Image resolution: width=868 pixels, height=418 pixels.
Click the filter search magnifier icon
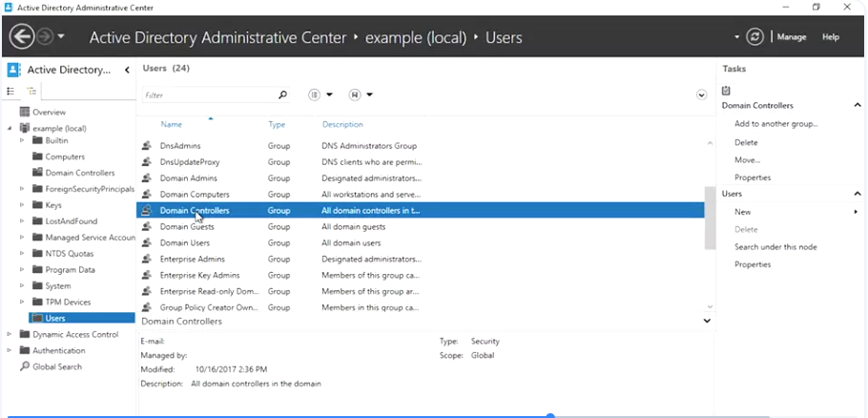point(282,94)
